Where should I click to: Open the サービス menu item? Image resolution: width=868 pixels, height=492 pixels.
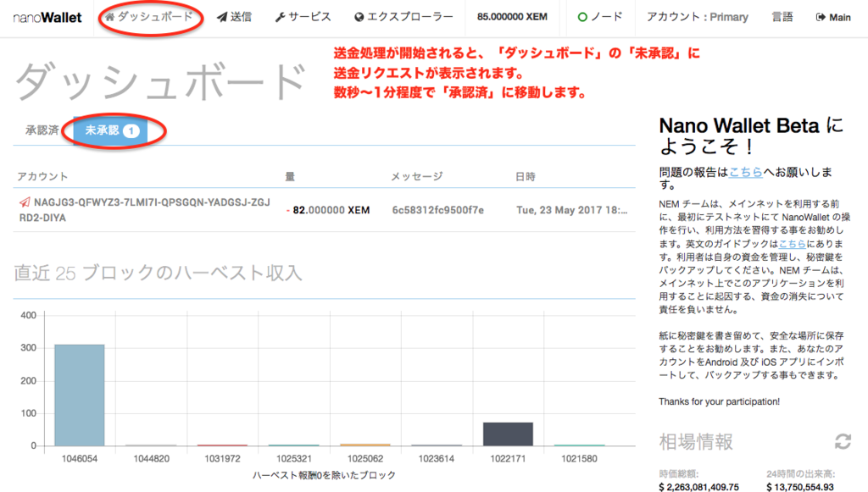pos(303,17)
